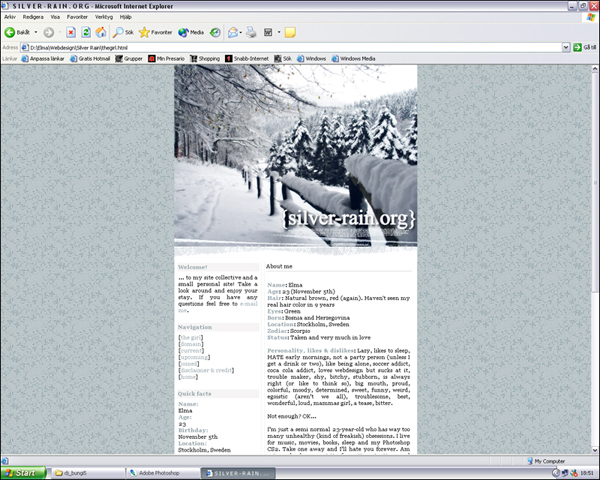Viewport: 600px width, 480px height.
Task: Open the Windows links bar item
Action: [x=311, y=59]
